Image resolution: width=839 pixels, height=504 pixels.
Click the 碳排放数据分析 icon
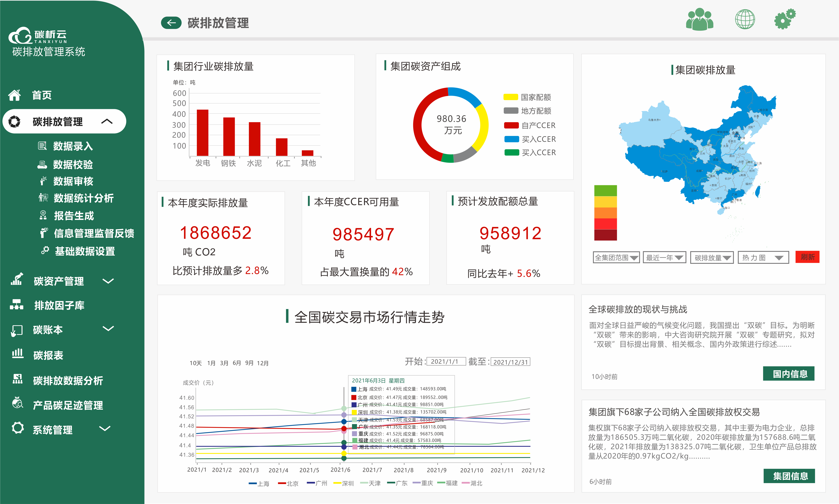(x=17, y=379)
